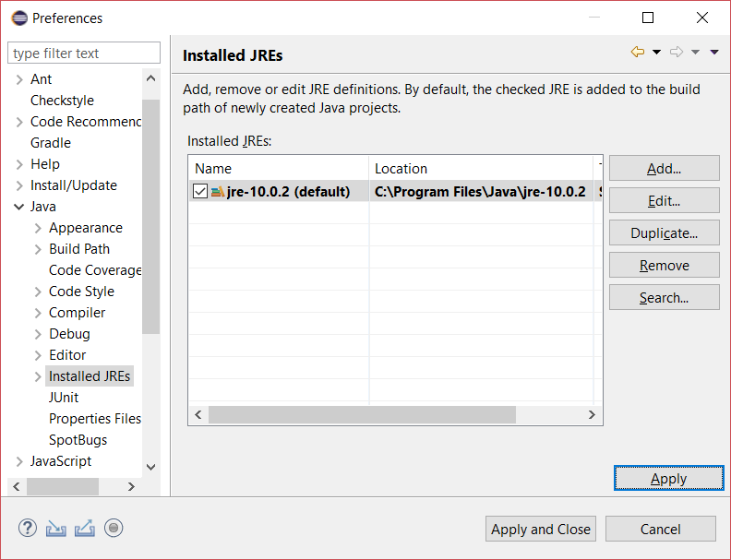Viewport: 731px width, 560px height.
Task: Click the jre-10.0.2 library icon
Action: click(x=218, y=192)
